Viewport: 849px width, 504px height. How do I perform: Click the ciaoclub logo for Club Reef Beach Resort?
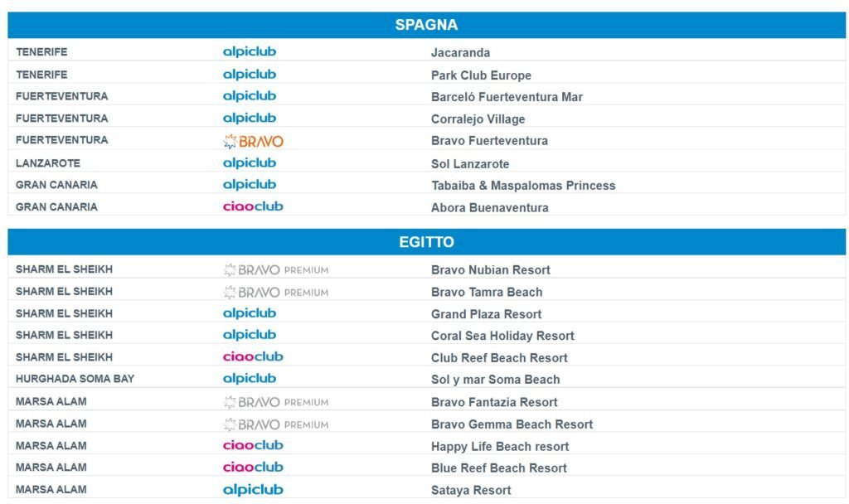253,357
